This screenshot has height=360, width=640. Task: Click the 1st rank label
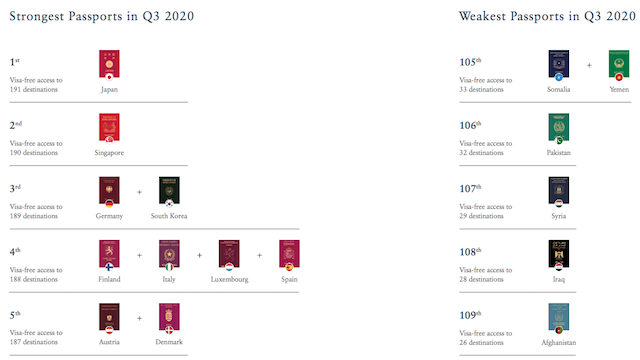[x=15, y=62]
